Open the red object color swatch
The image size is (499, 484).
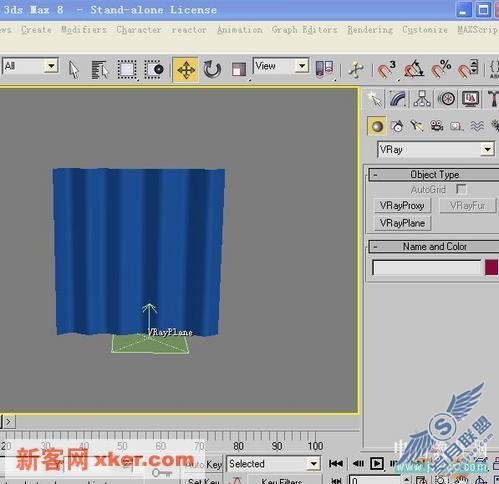click(x=492, y=268)
